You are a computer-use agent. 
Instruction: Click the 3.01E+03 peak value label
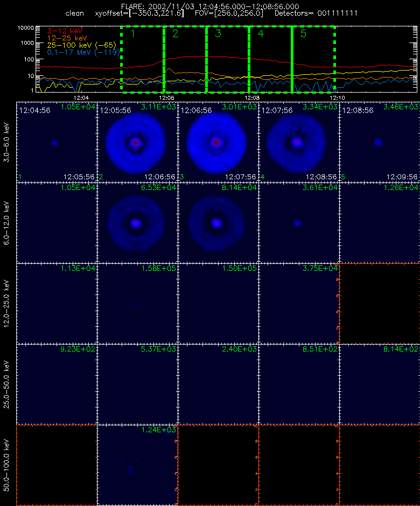coord(239,107)
